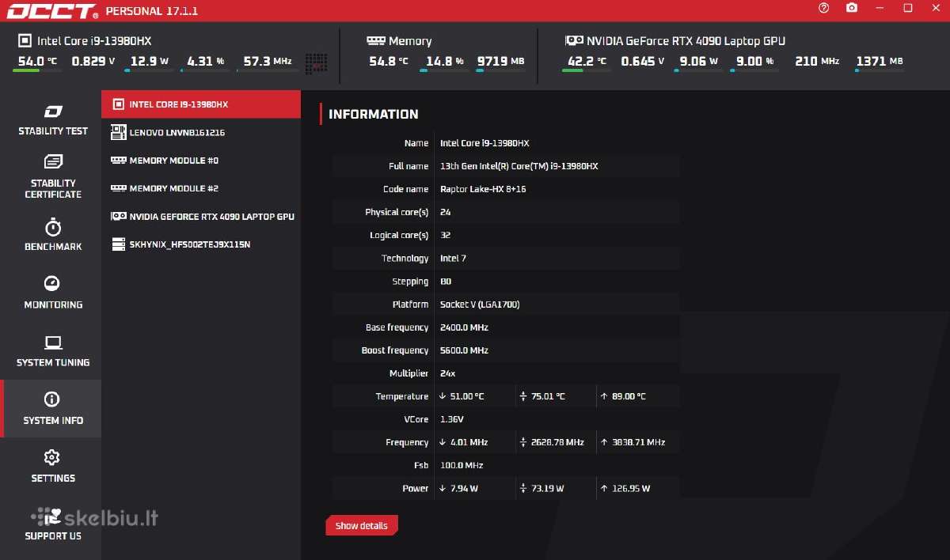Screen dimensions: 950x560
Task: Select Intel Core i9-13980HX in device list
Action: 201,104
